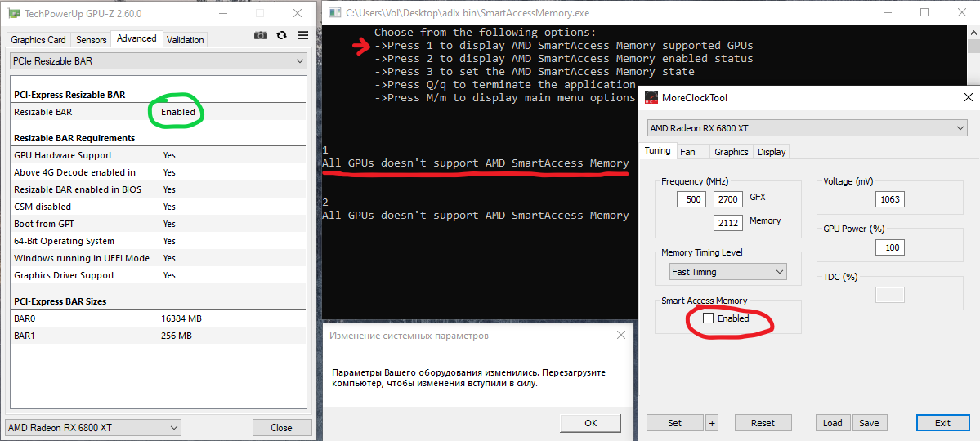Open GPU selector dropdown in MoreClockTool
This screenshot has width=980, height=441.
(808, 128)
